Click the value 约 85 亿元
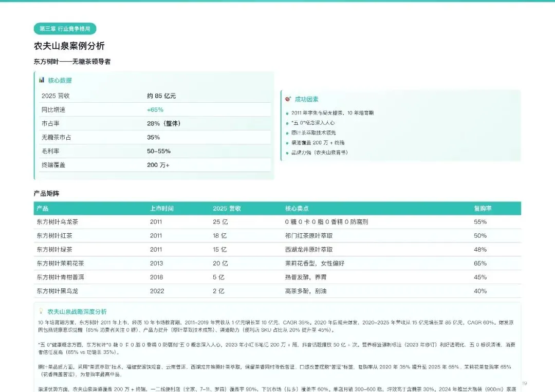This screenshot has height=392, width=555. (x=161, y=96)
